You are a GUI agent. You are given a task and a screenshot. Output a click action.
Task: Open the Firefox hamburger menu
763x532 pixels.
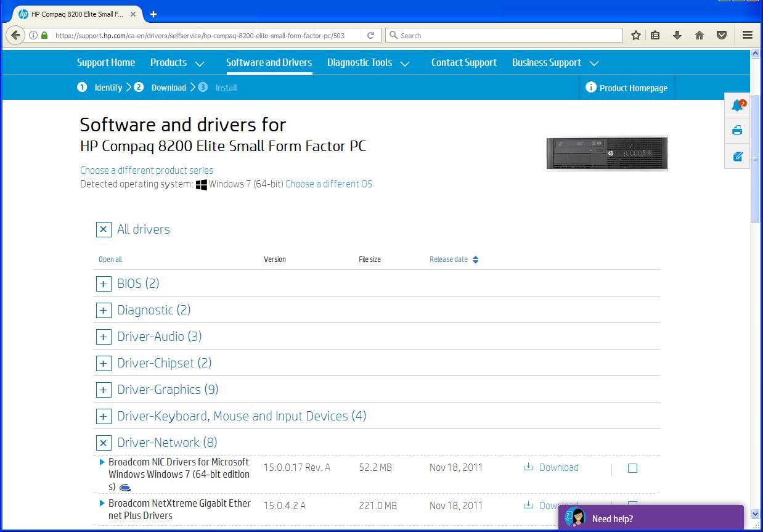point(747,35)
